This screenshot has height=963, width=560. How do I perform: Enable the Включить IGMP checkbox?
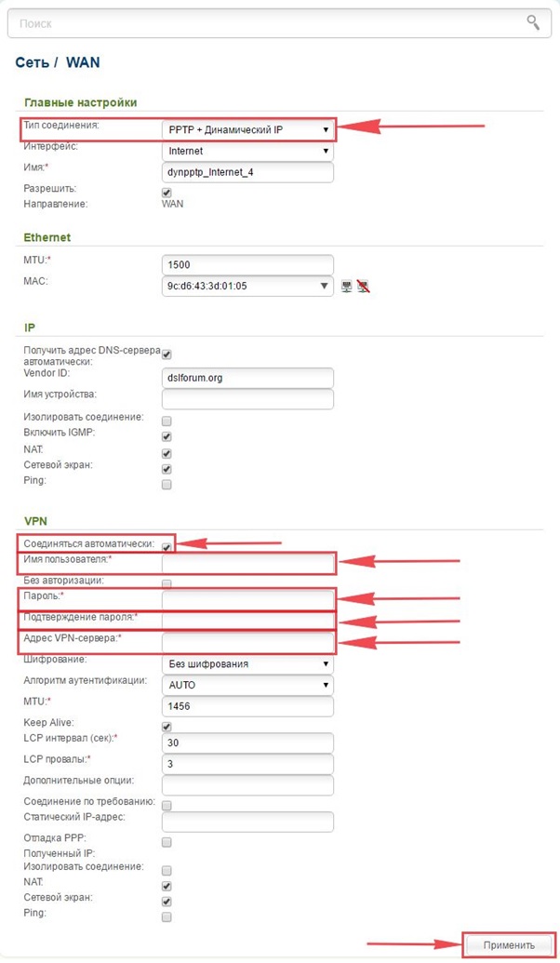click(x=166, y=435)
